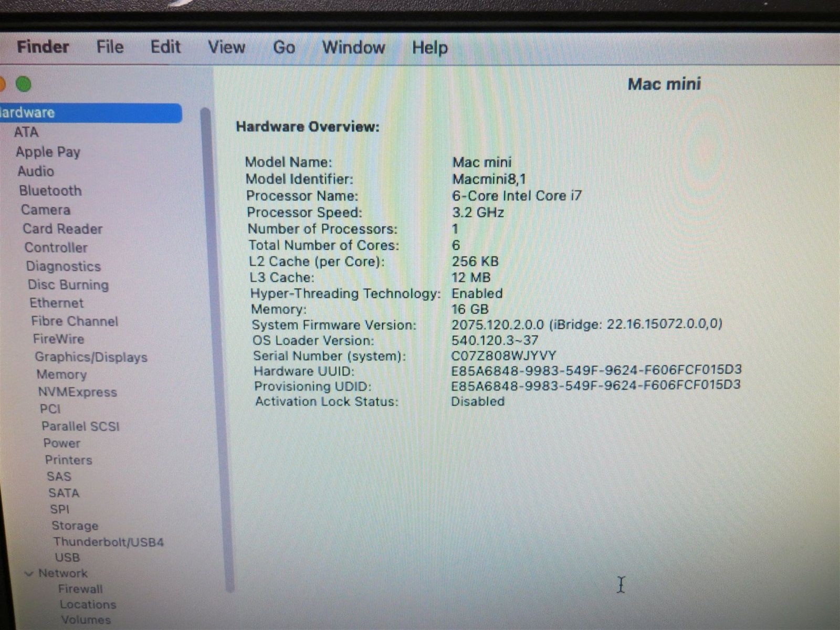This screenshot has width=840, height=630.
Task: Select Diagnostics in the sidebar
Action: coord(64,266)
